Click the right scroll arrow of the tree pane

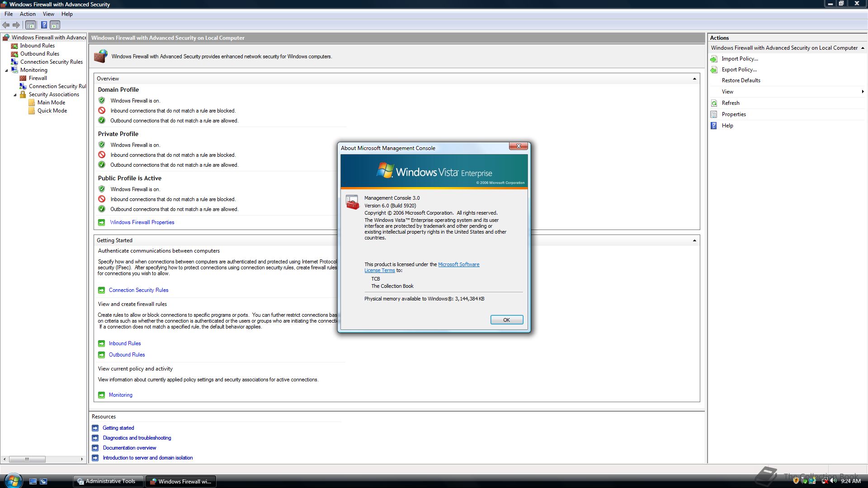click(x=82, y=459)
